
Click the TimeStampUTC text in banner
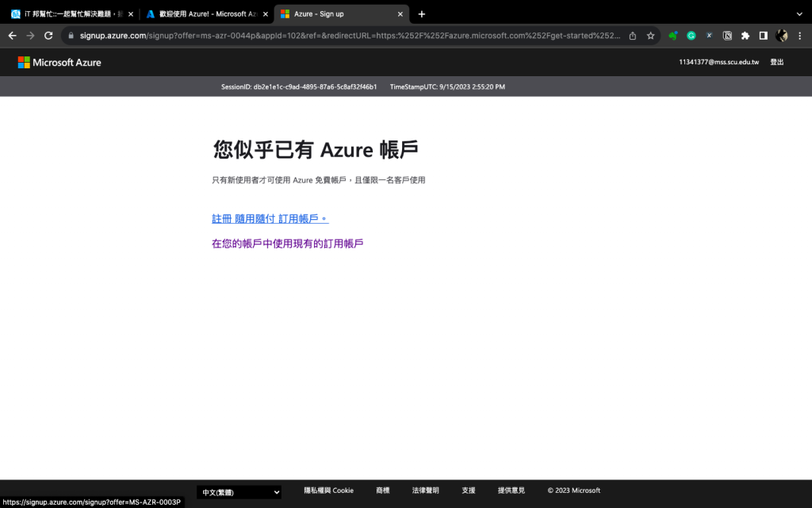(x=447, y=87)
